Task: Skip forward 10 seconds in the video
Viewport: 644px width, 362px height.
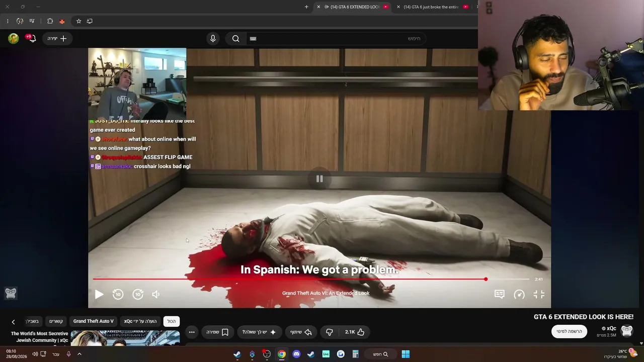Action: point(138,295)
